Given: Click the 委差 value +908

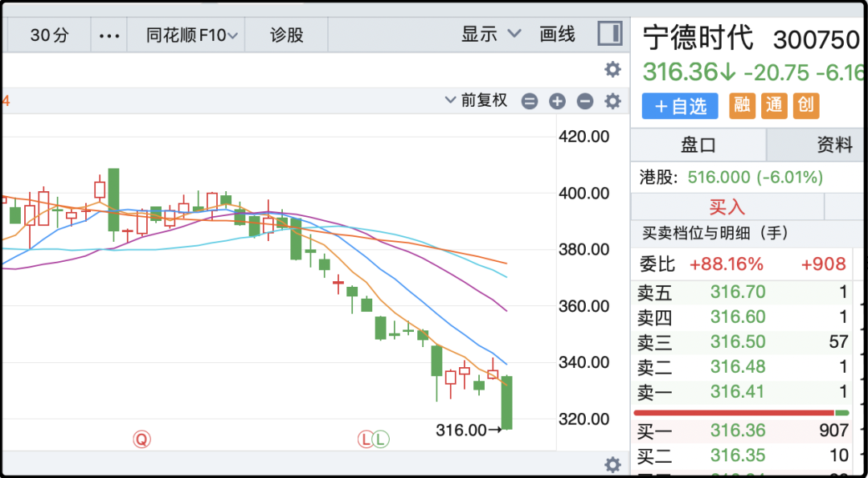Looking at the screenshot, I should point(825,264).
